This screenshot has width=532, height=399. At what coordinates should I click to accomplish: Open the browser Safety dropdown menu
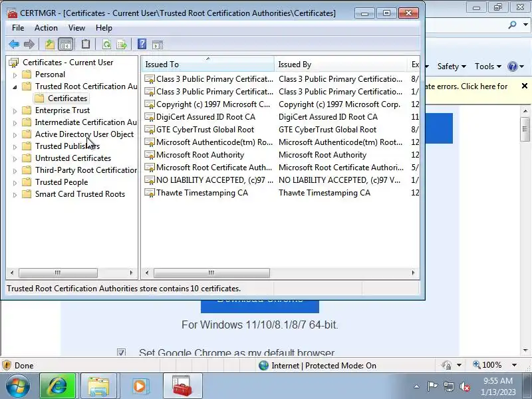click(452, 66)
